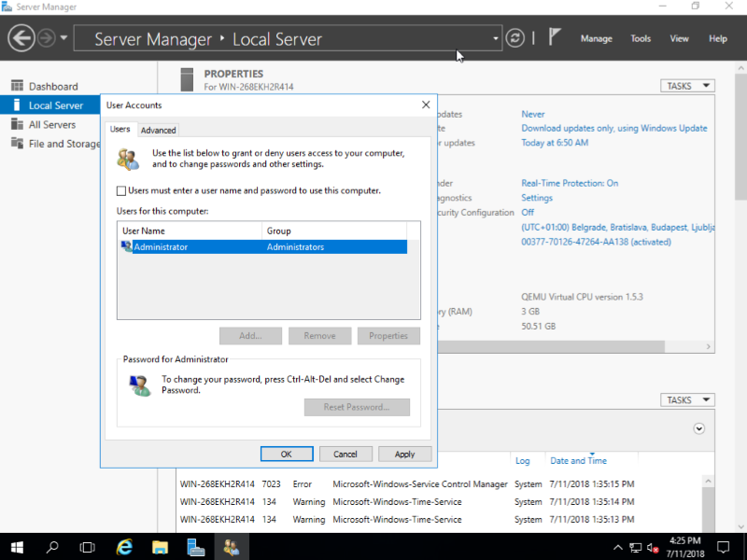
Task: Click the users icon next to instructions text
Action: pos(129,159)
